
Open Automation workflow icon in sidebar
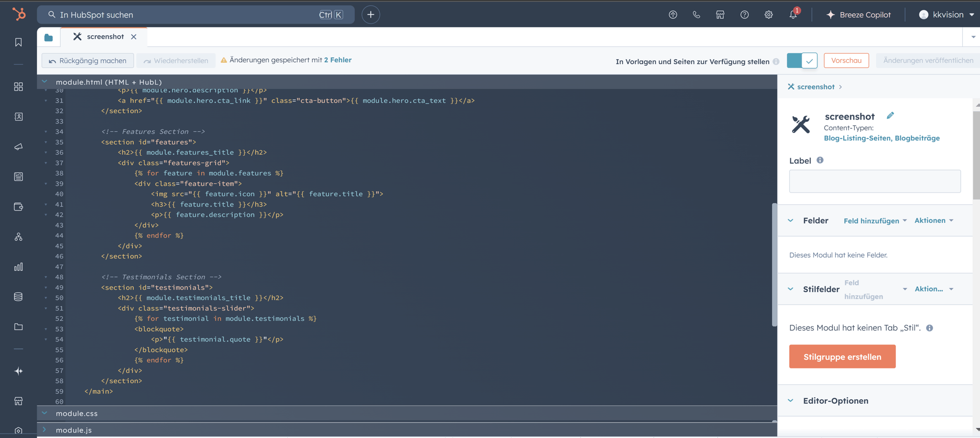point(19,237)
